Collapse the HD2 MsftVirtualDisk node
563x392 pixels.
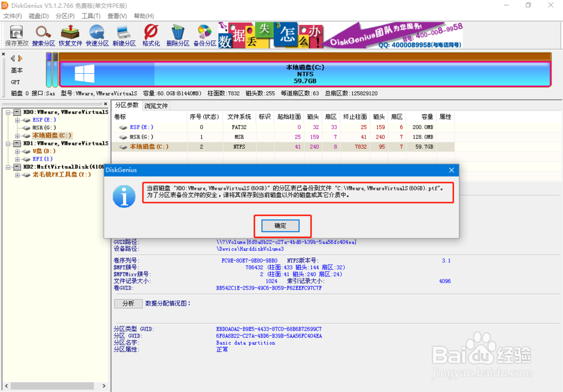pyautogui.click(x=8, y=166)
